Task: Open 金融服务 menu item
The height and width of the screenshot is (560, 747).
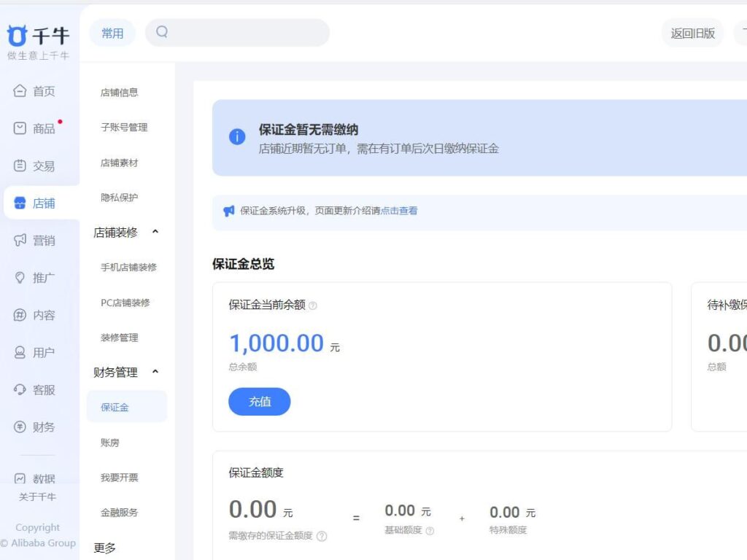Action: point(119,513)
